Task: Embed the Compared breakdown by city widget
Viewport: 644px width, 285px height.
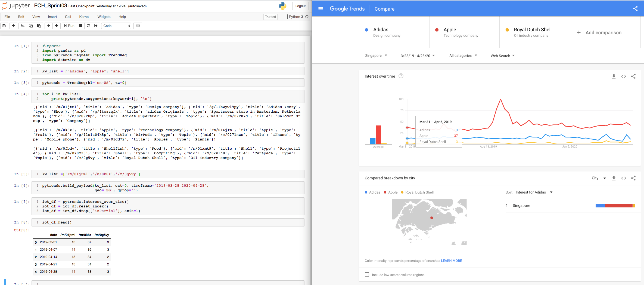Action: (624, 178)
